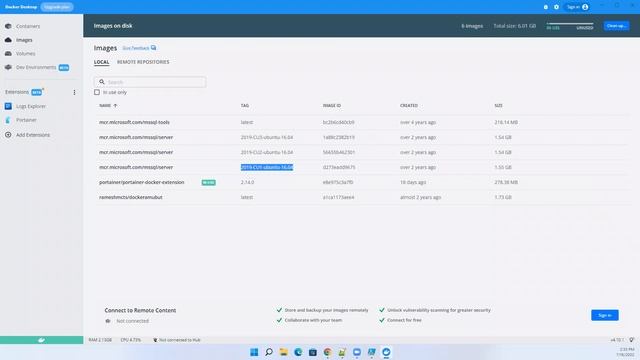This screenshot has width=640, height=360.
Task: Open Microsoft Store from the taskbar
Action: (313, 352)
